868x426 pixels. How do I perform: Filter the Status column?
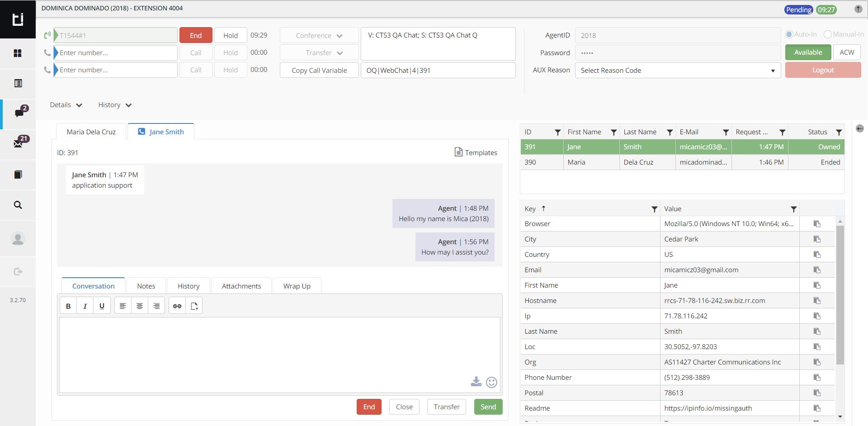839,132
